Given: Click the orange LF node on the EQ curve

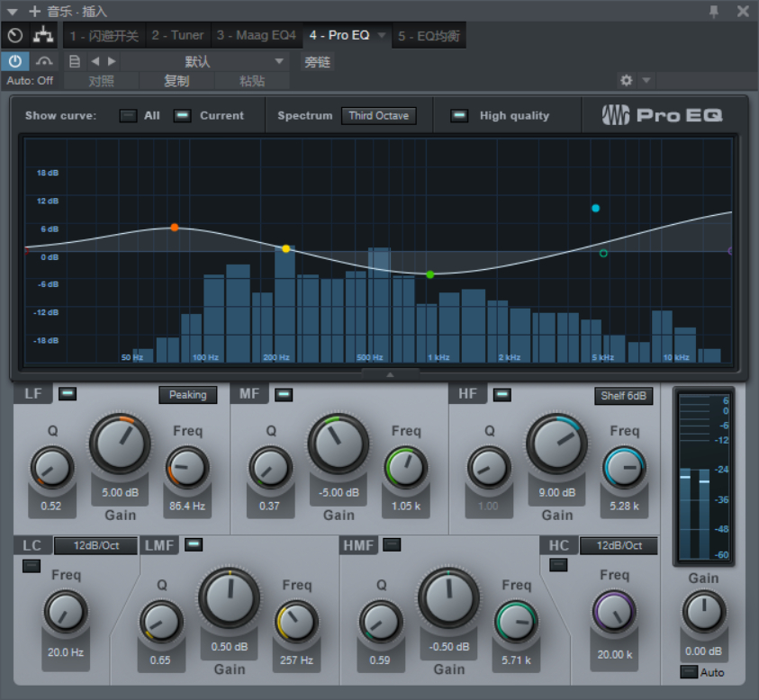Looking at the screenshot, I should 175,228.
